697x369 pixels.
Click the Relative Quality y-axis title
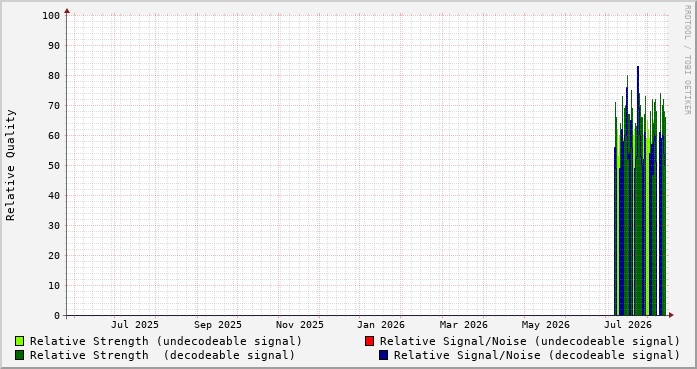[x=10, y=165]
